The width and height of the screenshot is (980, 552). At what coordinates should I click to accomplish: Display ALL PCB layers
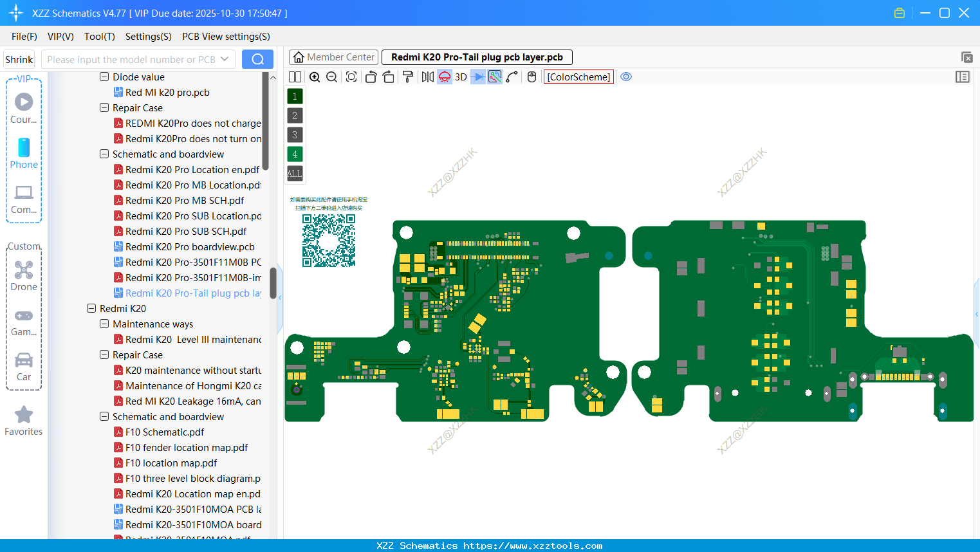(x=294, y=173)
